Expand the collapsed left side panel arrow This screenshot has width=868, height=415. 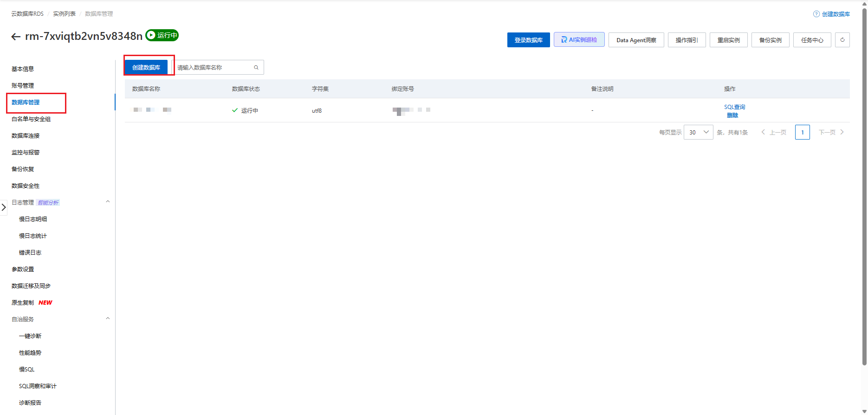(x=4, y=207)
